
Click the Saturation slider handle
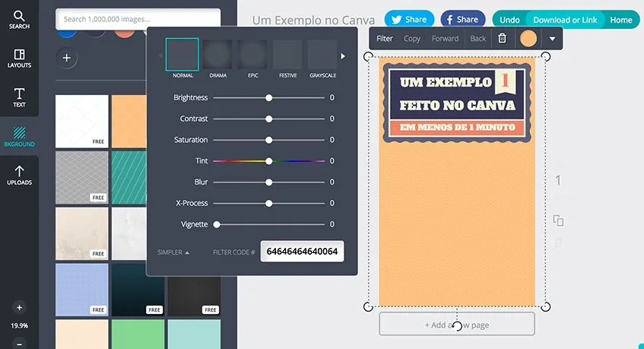click(x=268, y=140)
